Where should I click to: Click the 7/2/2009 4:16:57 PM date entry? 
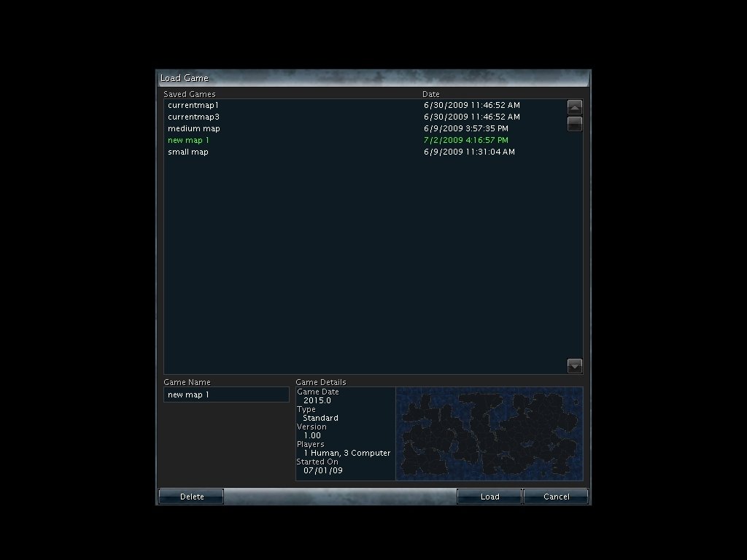coord(466,140)
